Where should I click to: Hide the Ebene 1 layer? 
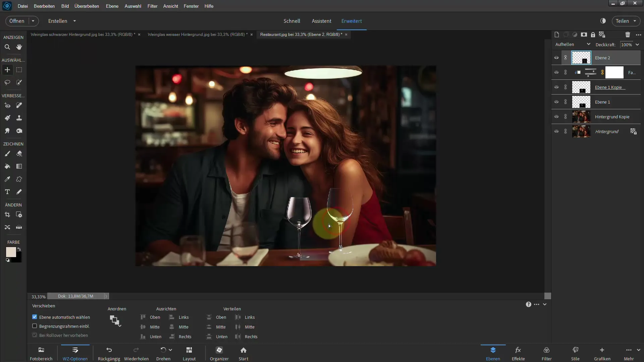556,102
